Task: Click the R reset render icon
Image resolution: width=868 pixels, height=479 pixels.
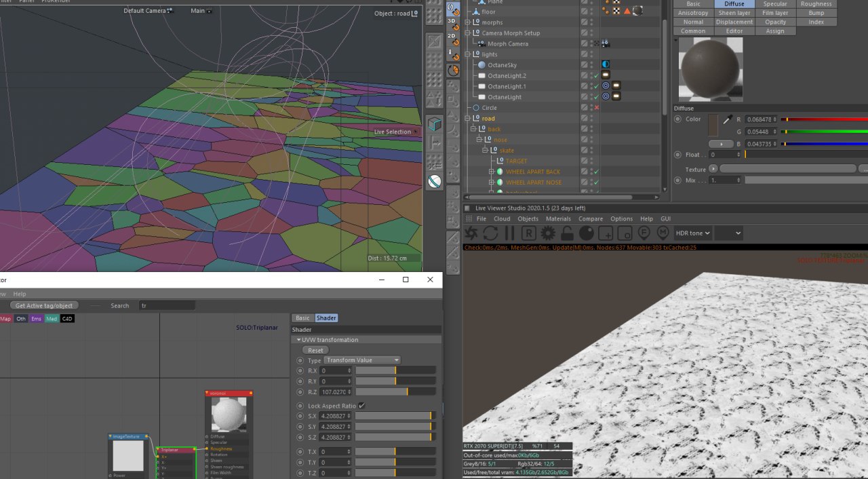Action: (x=528, y=233)
